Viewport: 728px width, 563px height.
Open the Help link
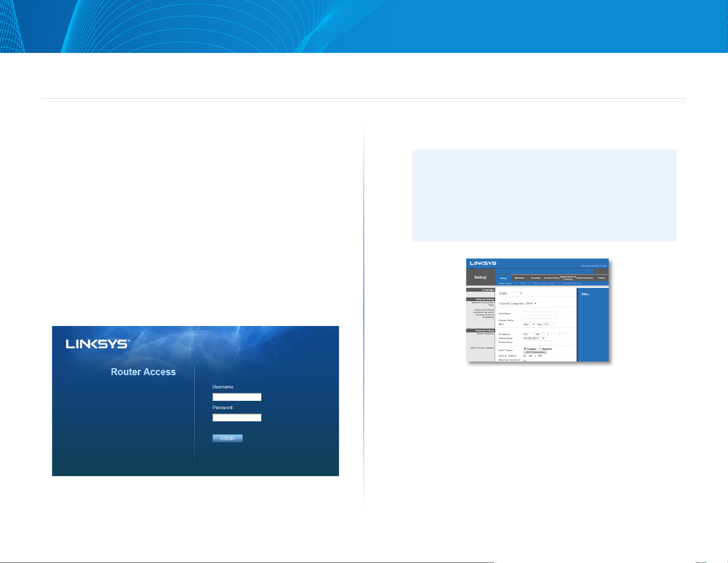pyautogui.click(x=585, y=294)
